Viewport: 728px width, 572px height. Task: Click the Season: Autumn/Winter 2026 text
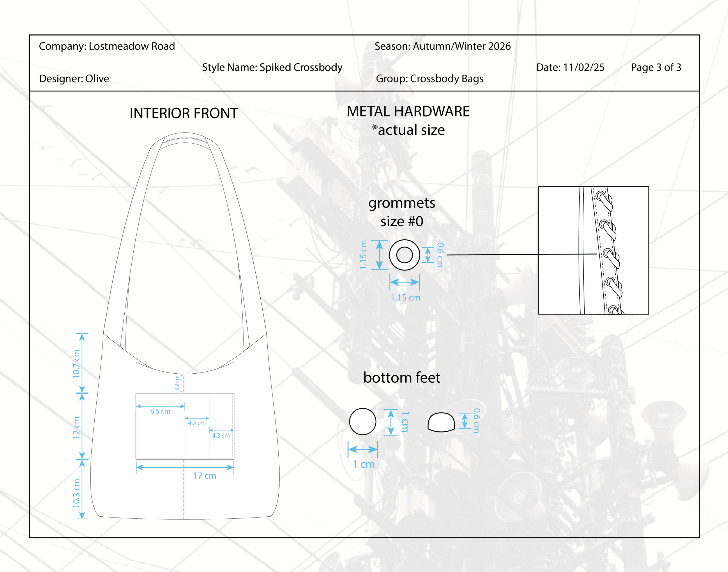click(442, 46)
